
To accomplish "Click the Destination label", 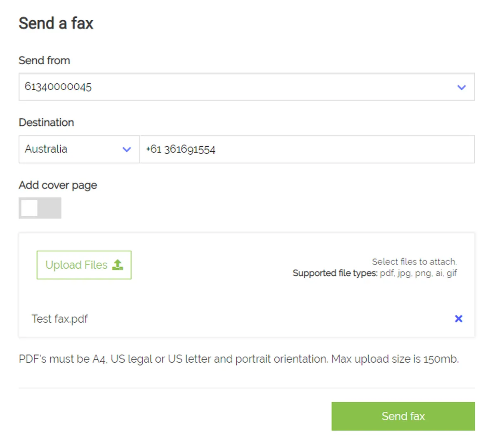I will pos(46,122).
